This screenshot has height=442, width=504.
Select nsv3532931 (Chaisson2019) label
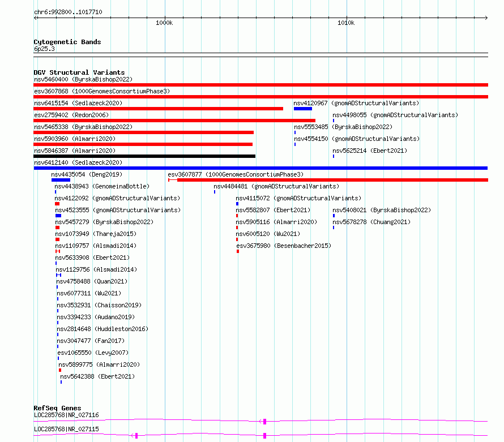click(99, 305)
